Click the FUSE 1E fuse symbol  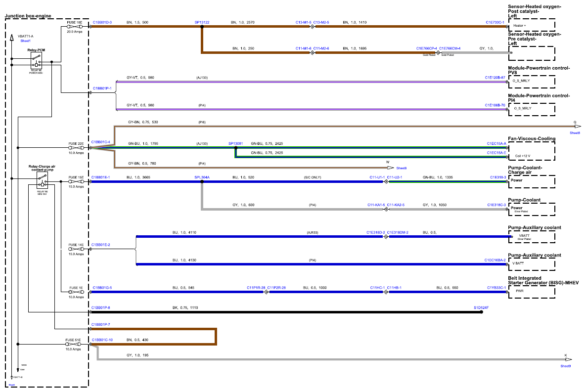coord(76,292)
